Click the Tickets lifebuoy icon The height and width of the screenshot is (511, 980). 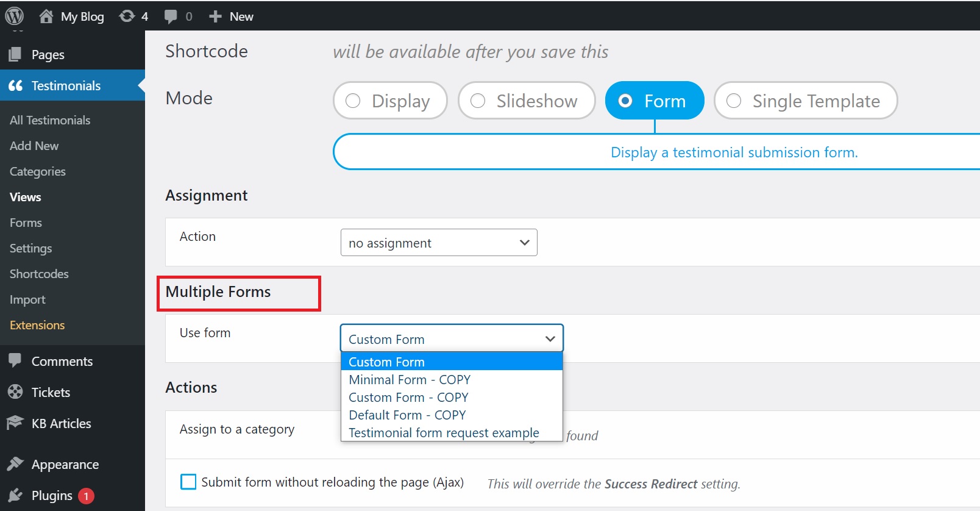[15, 391]
